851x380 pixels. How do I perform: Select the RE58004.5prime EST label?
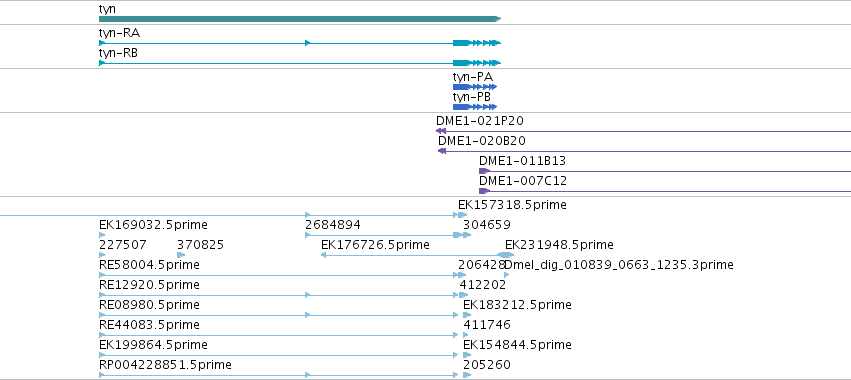(149, 265)
